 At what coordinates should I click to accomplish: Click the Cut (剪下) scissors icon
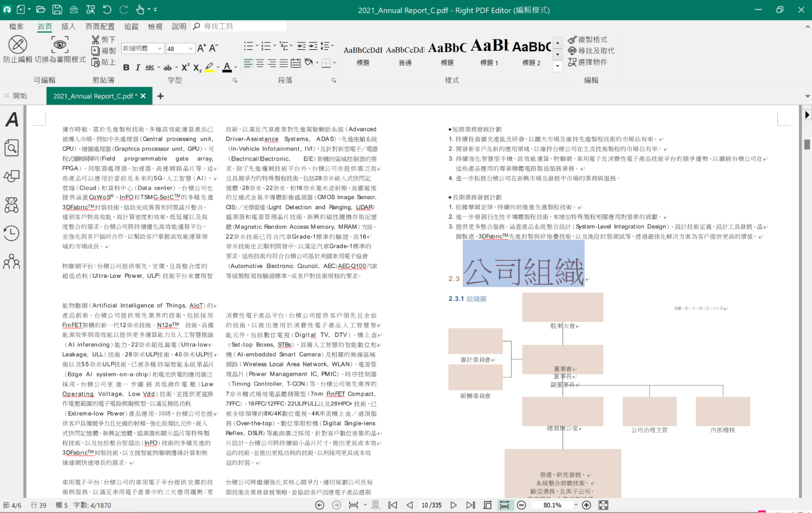click(95, 40)
